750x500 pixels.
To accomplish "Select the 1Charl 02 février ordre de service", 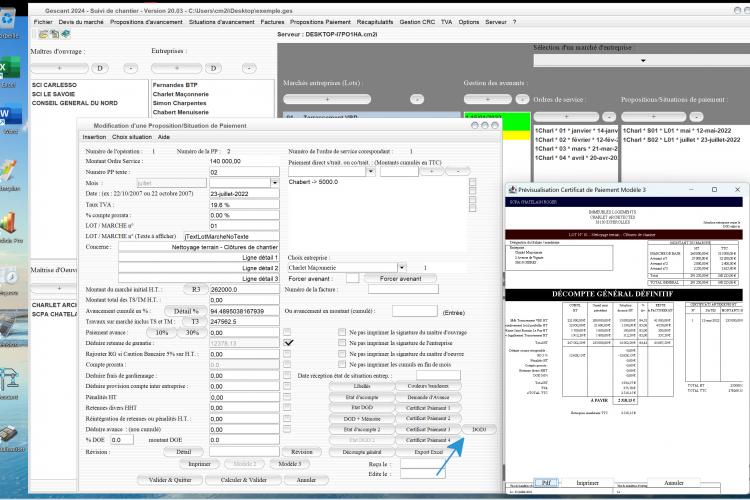I will pyautogui.click(x=576, y=140).
